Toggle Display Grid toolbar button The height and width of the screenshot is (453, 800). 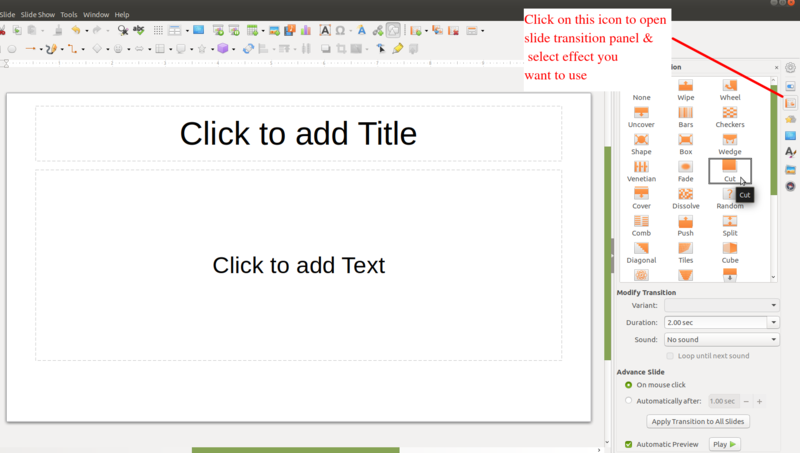click(158, 31)
